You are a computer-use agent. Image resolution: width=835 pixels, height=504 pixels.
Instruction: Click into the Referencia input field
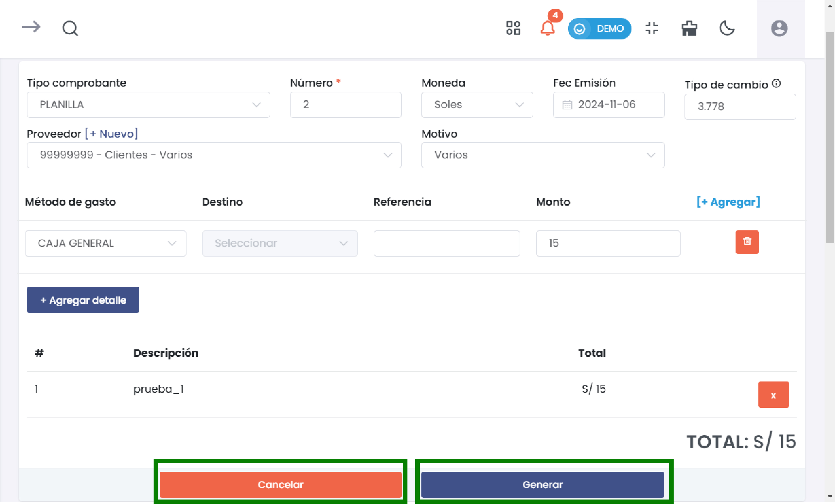pos(446,243)
